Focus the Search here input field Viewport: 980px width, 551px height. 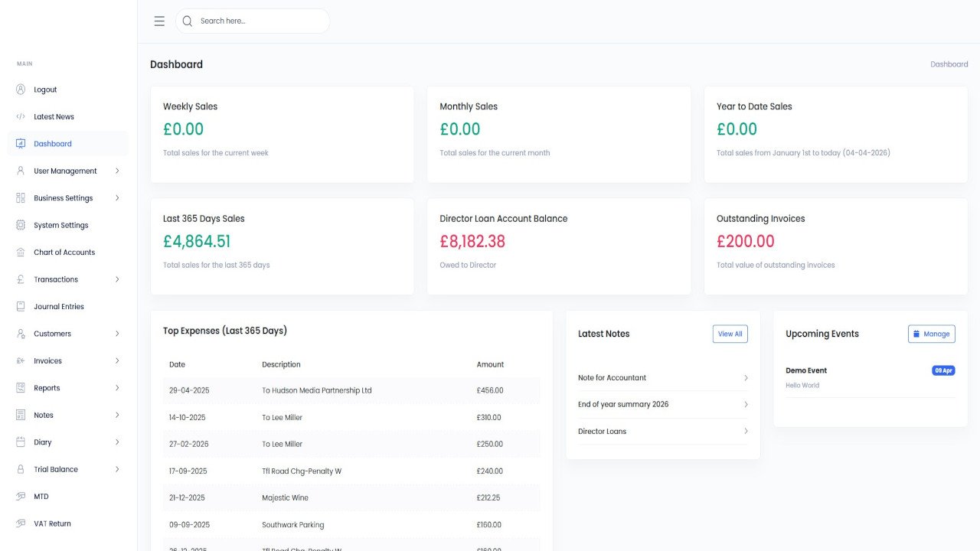pyautogui.click(x=260, y=21)
